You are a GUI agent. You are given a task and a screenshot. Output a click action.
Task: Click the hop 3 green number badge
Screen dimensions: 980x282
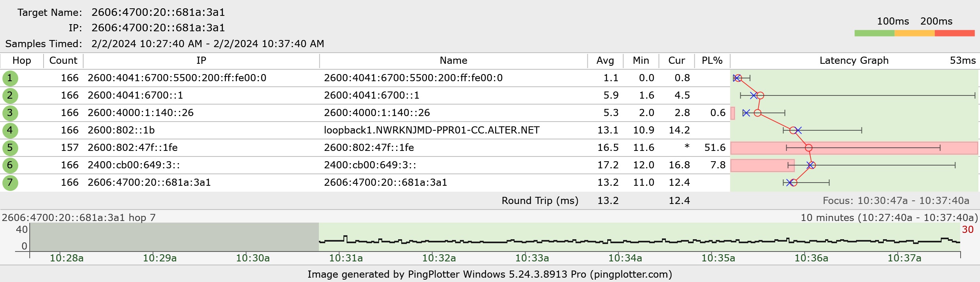(10, 113)
